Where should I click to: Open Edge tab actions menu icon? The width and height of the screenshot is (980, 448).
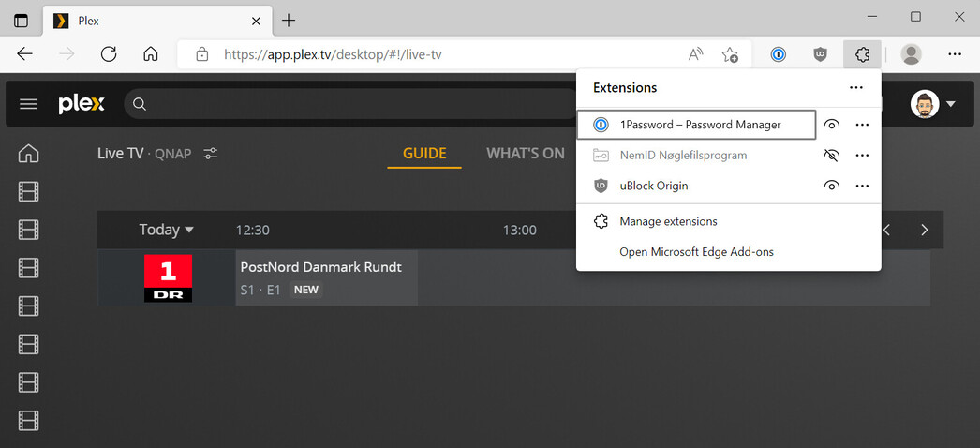(x=21, y=21)
